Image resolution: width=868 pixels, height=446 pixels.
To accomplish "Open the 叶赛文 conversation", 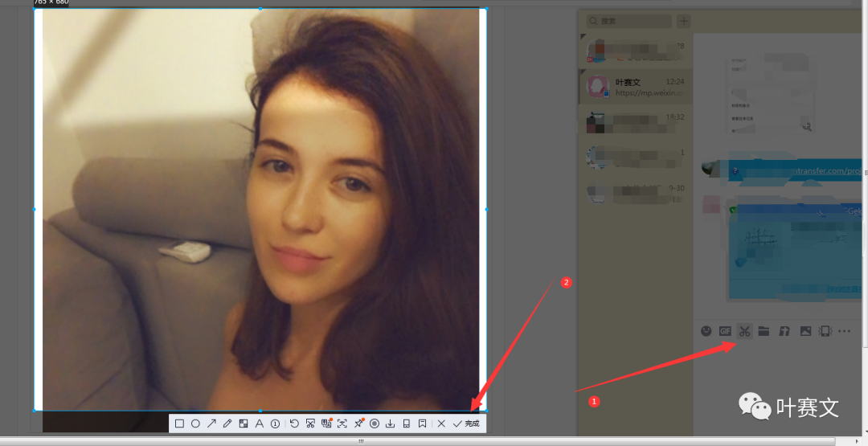I will [x=634, y=87].
